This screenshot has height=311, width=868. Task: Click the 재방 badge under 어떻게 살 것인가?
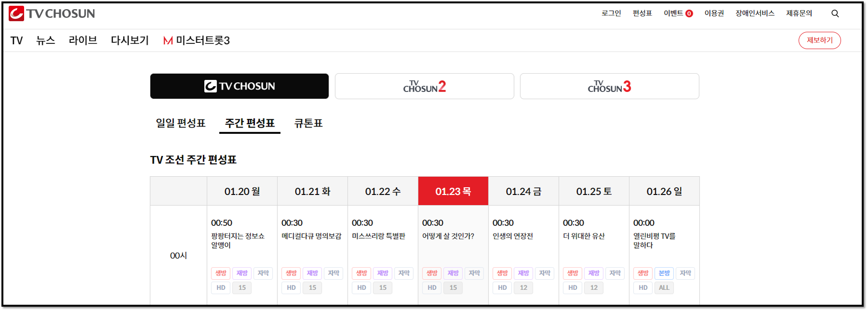coord(453,273)
